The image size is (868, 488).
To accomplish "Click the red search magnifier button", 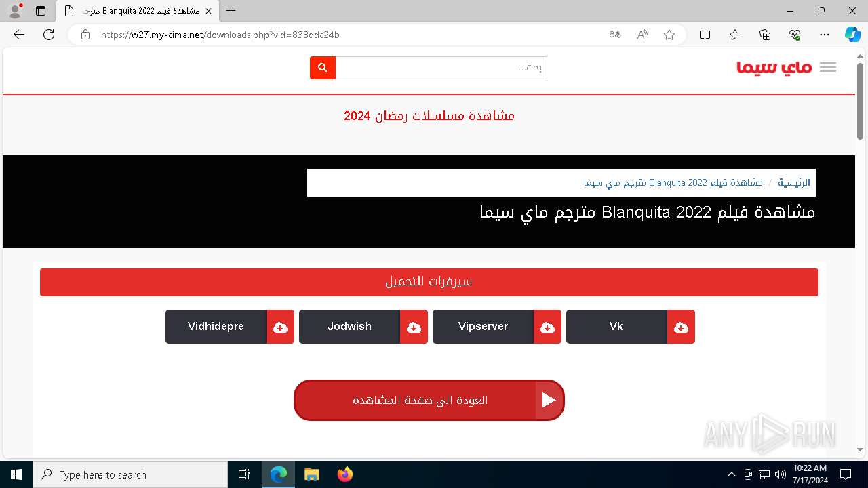I will coord(323,68).
